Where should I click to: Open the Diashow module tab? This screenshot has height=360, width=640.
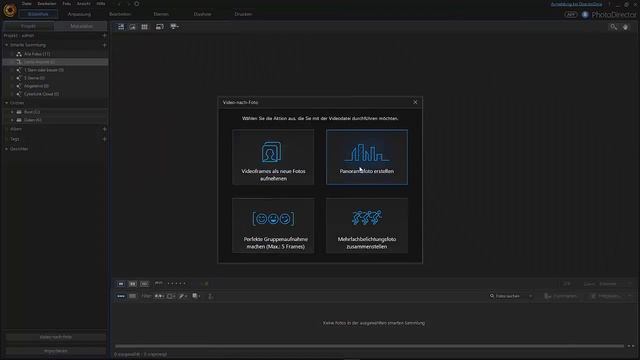click(x=202, y=14)
